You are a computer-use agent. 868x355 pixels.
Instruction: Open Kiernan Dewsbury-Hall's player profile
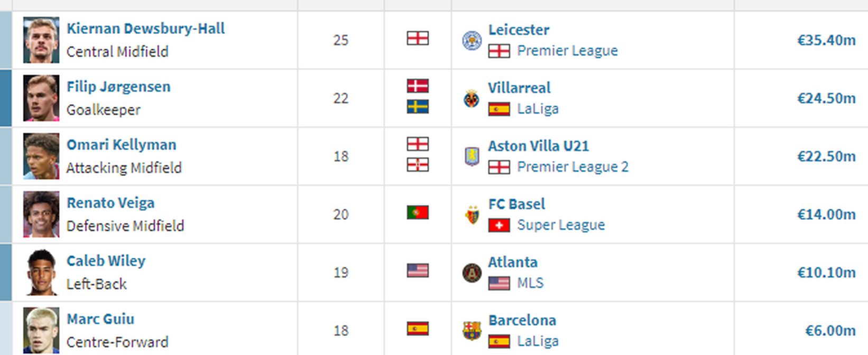[x=145, y=29]
